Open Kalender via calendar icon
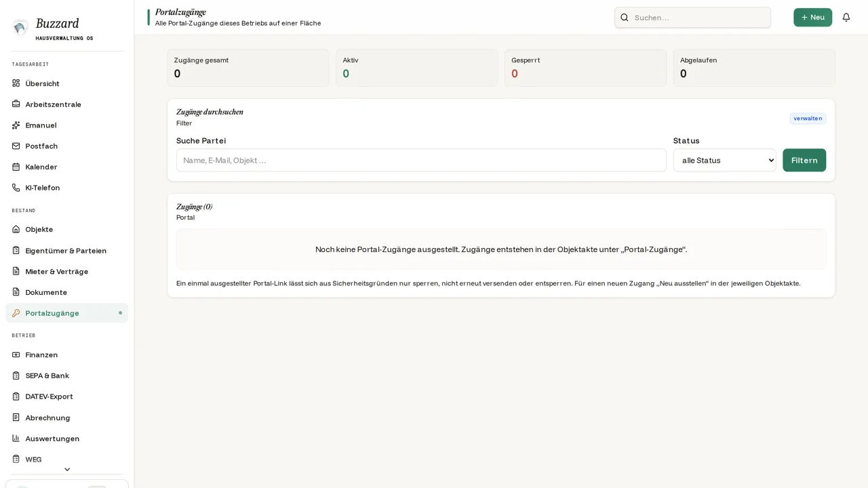Screen dimensions: 868x488 click(16, 167)
